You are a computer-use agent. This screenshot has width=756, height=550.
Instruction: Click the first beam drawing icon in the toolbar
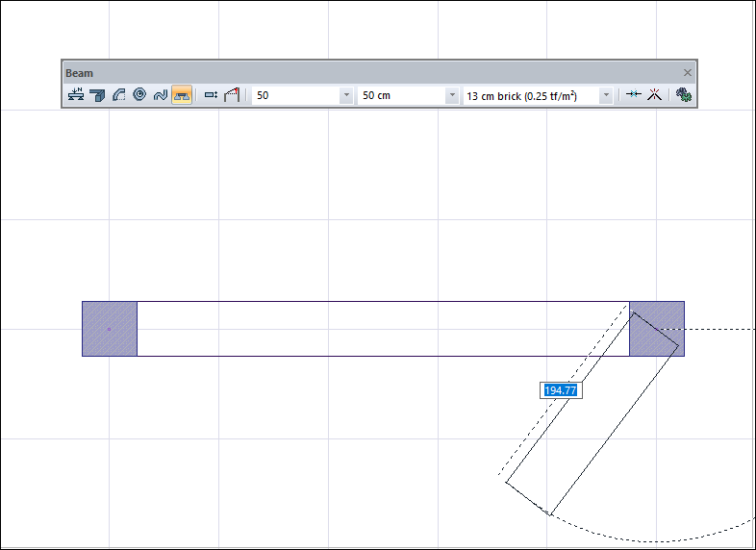[76, 95]
